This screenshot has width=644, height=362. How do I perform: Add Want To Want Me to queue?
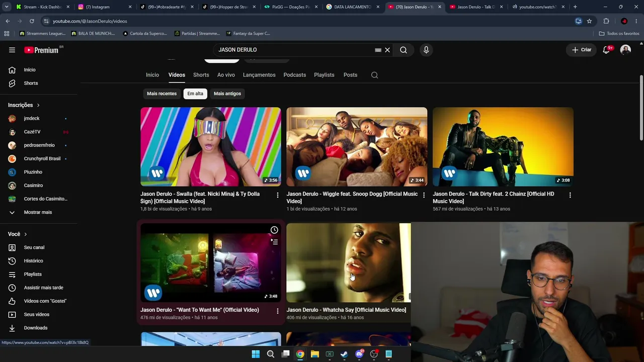(274, 242)
